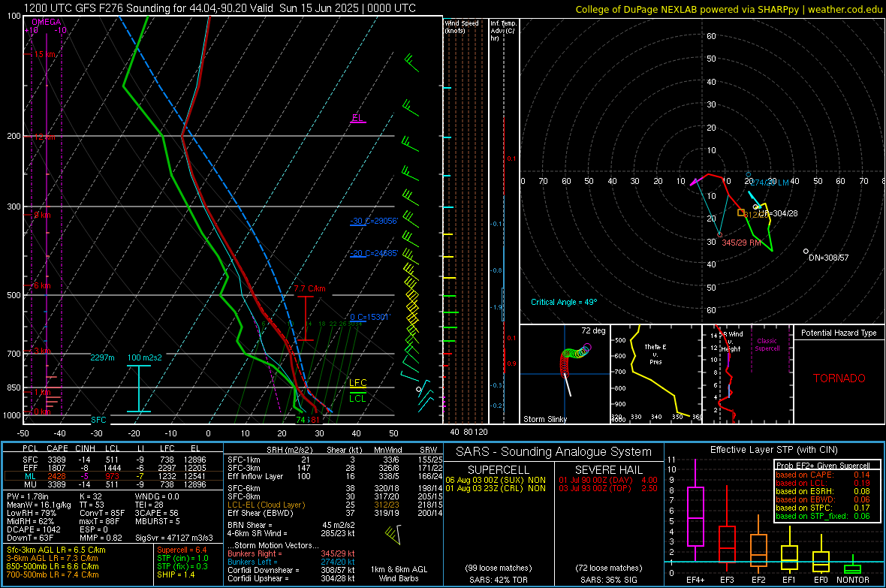Click the '274/20 LM' hodograph label
Image resolution: width=886 pixels, height=588 pixels.
tap(770, 182)
